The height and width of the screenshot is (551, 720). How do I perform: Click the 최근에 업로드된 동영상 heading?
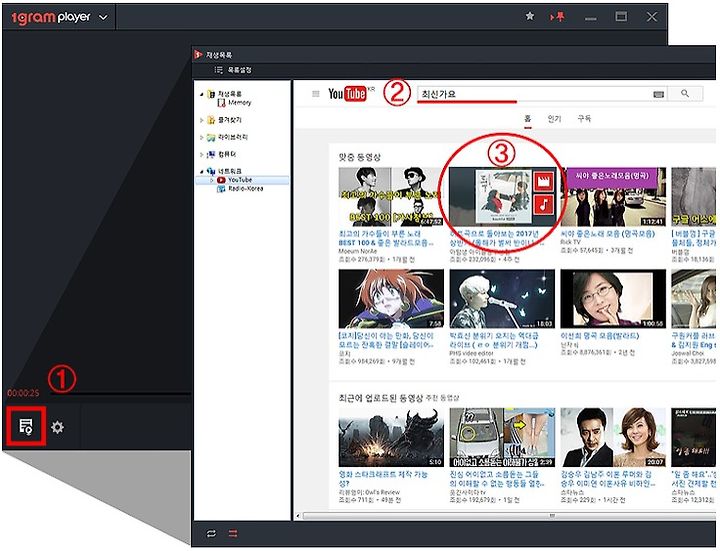[x=381, y=398]
